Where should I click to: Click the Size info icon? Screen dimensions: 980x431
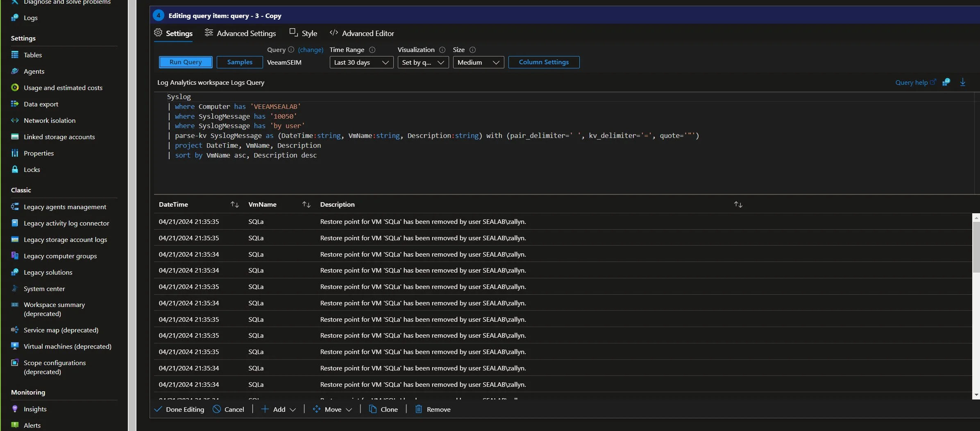pyautogui.click(x=472, y=50)
